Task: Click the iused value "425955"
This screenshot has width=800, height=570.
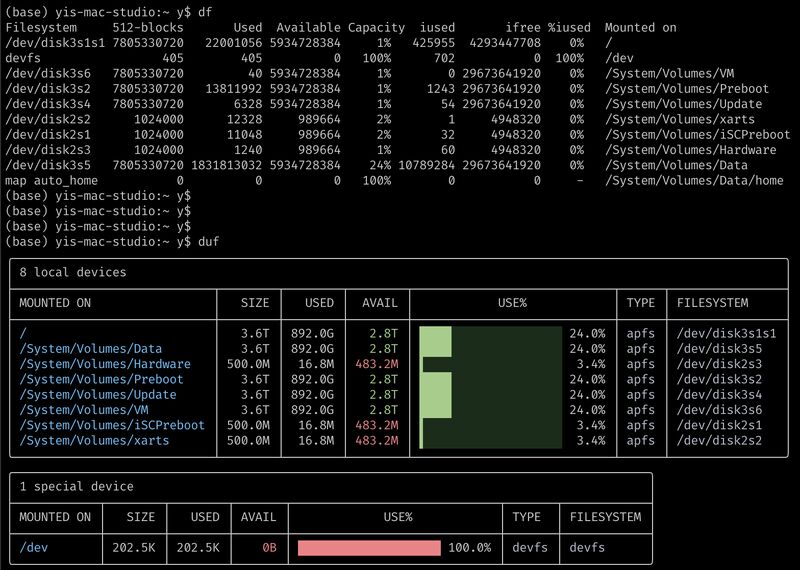Action: (433, 43)
